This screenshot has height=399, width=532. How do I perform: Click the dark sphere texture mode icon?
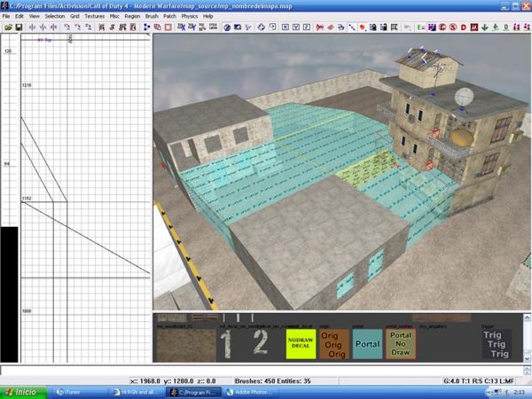227,27
